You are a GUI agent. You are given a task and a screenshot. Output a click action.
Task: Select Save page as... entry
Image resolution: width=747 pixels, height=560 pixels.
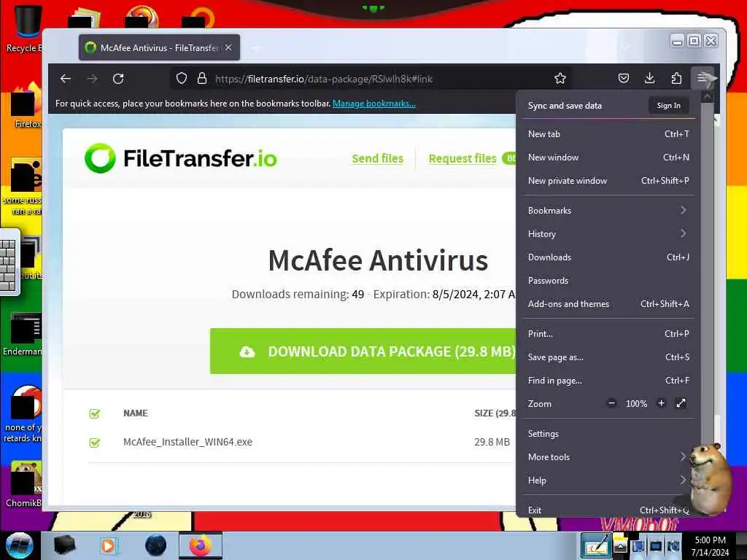[x=608, y=357]
